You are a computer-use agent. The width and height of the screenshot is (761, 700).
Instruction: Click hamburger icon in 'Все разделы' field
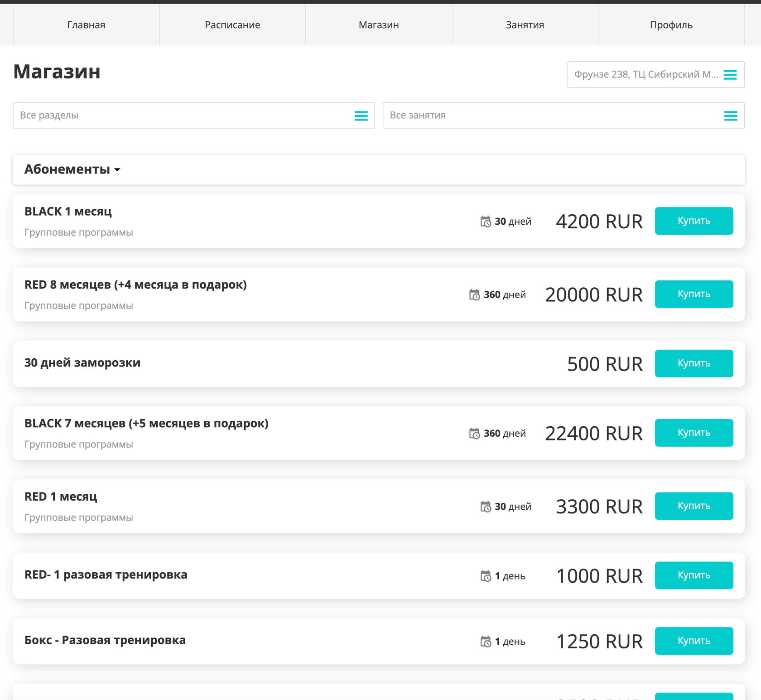361,116
